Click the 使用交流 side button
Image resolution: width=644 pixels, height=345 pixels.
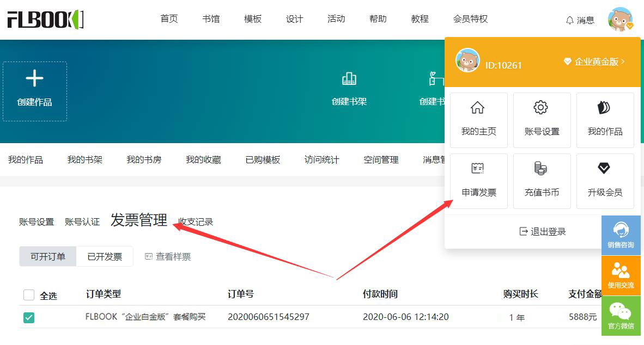tap(621, 276)
